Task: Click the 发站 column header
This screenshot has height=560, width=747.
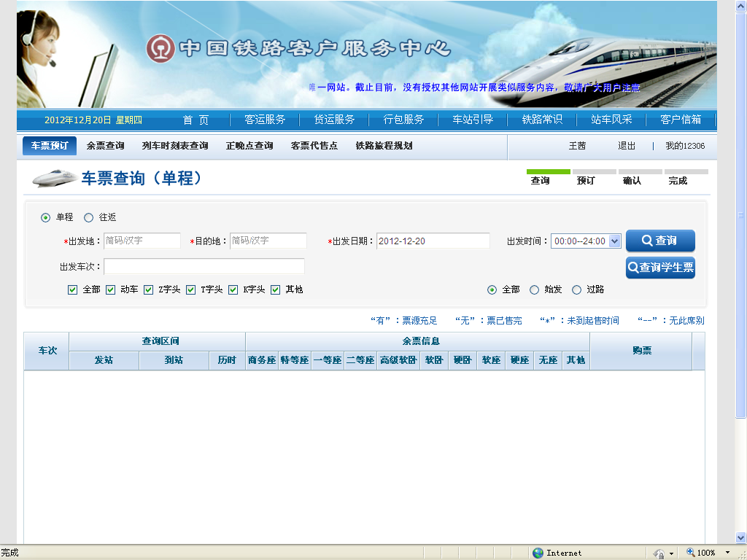Action: (x=104, y=360)
